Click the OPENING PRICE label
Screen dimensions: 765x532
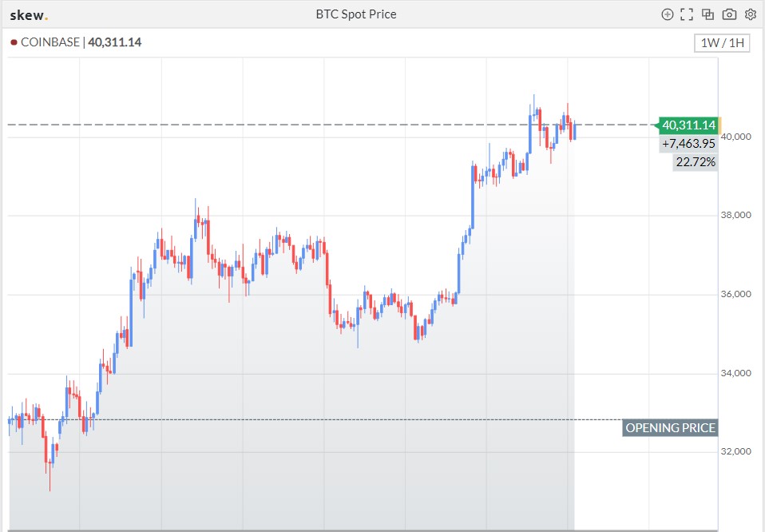670,427
